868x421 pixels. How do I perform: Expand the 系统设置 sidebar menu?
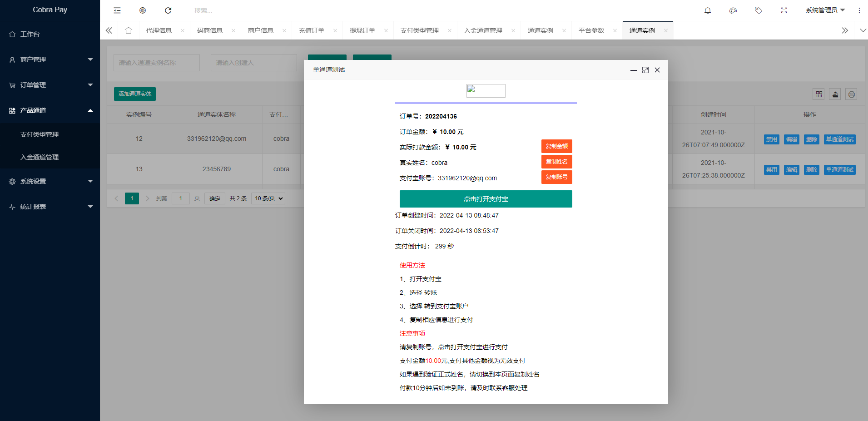point(50,181)
